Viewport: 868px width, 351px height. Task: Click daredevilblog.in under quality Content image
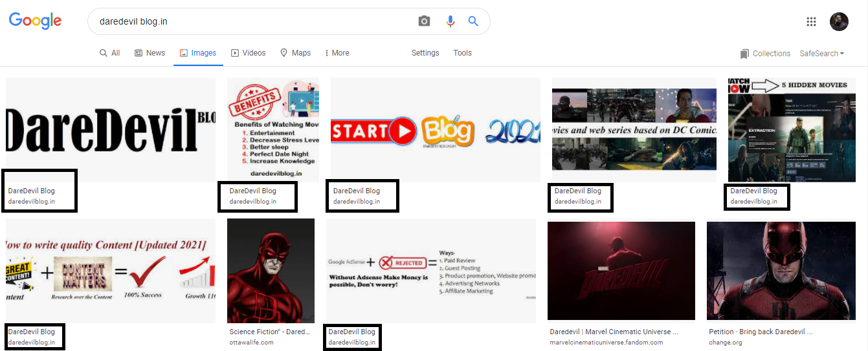pos(31,343)
